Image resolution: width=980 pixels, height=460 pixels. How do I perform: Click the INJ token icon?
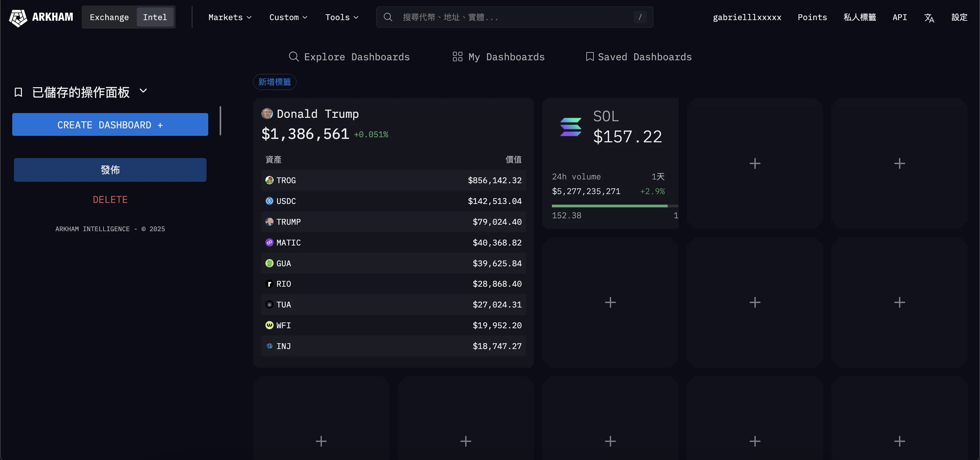tap(269, 346)
